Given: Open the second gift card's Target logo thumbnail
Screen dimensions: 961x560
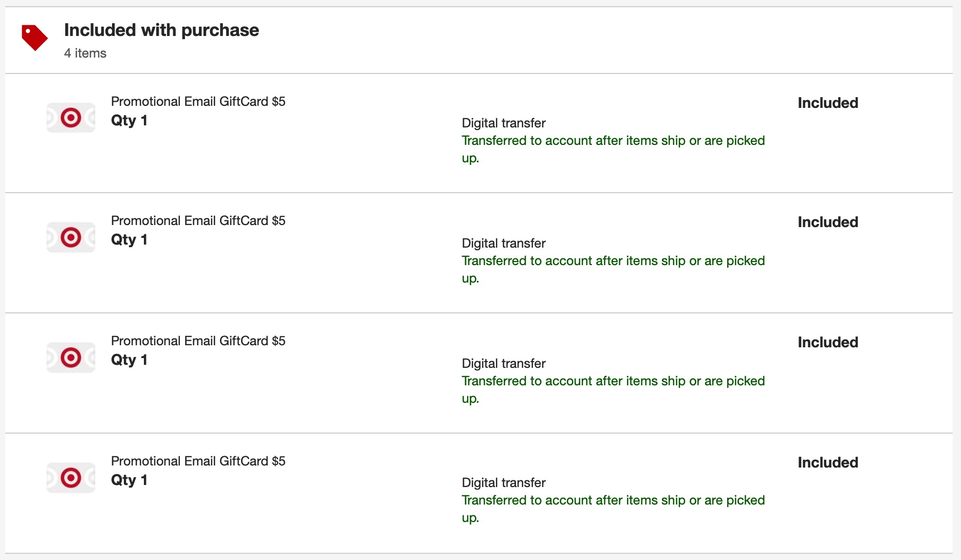Looking at the screenshot, I should click(71, 237).
